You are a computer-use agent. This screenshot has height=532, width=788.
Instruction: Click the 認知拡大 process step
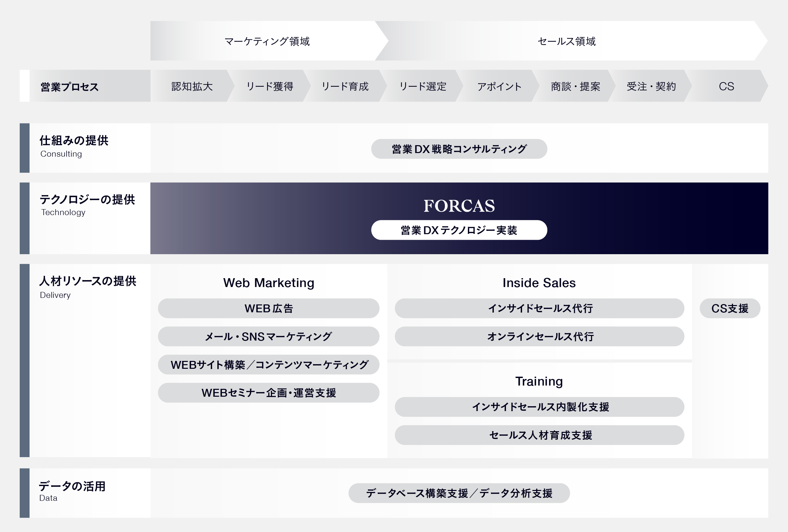[x=192, y=86]
